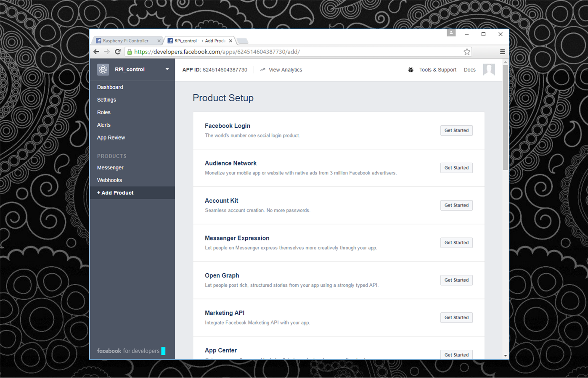Select Alerts in the sidebar
588x378 pixels.
[x=104, y=125]
